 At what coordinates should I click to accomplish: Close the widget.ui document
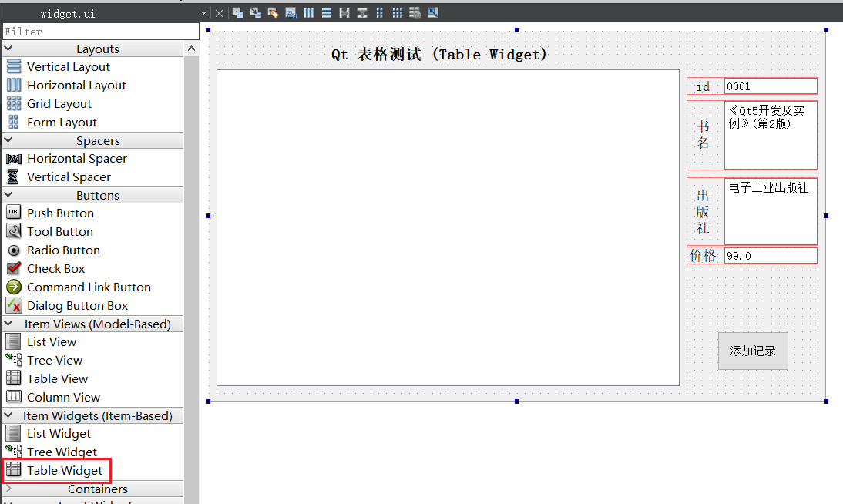(x=219, y=13)
